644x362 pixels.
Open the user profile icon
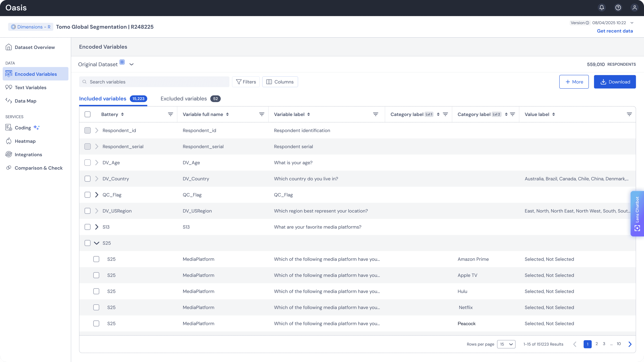point(634,8)
